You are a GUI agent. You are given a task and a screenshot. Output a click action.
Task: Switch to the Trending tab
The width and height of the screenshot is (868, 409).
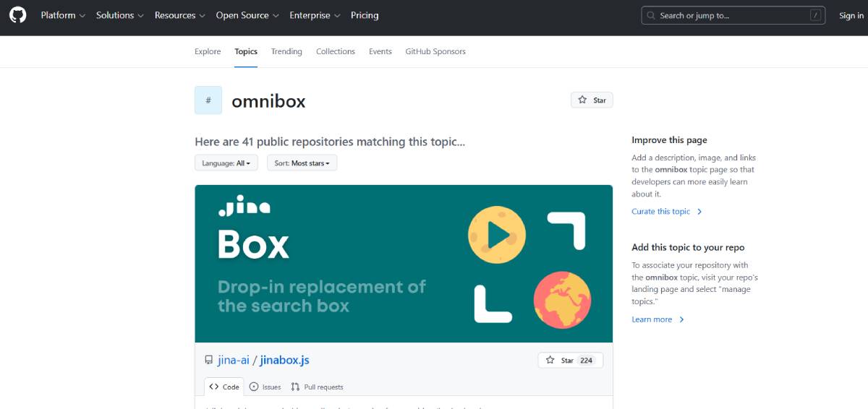(x=286, y=51)
